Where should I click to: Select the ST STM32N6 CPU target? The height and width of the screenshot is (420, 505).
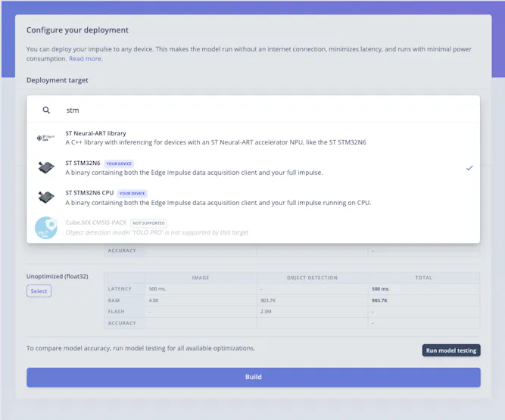253,198
